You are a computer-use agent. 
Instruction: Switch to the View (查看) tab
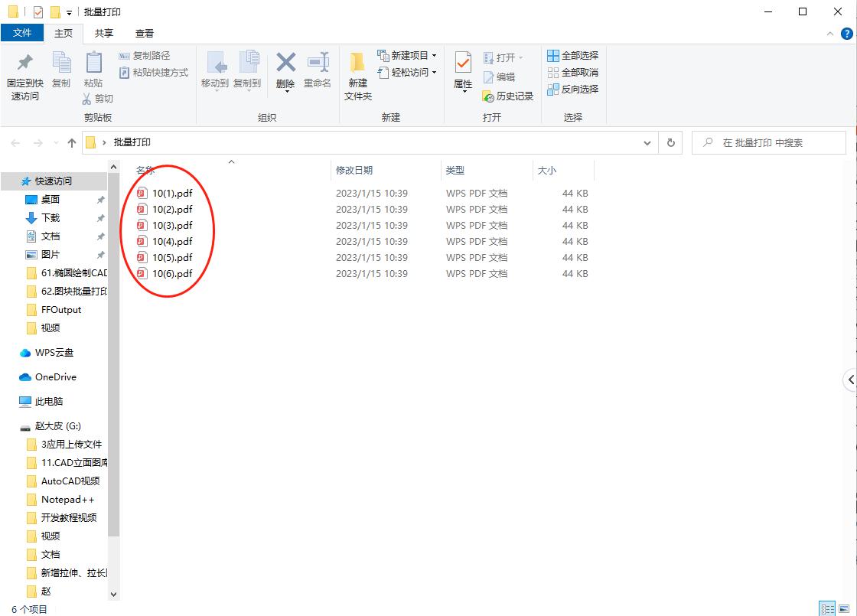pos(145,34)
